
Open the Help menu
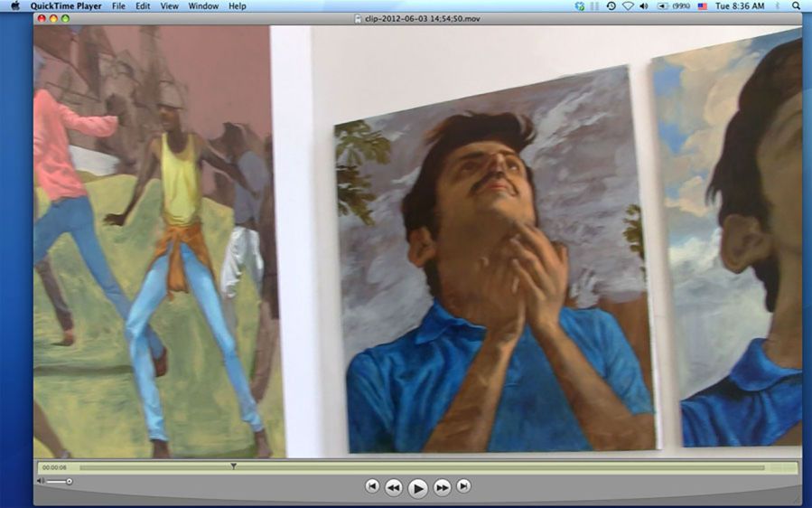click(x=237, y=6)
